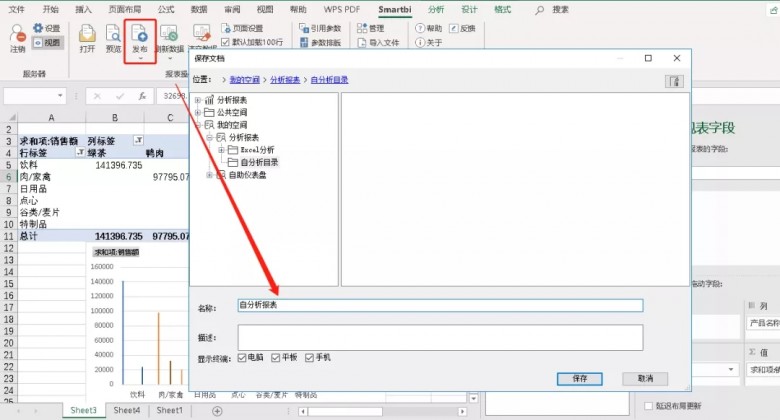Click the formula bar cancel X icon
Viewport: 780px width, 420px height.
(x=97, y=96)
